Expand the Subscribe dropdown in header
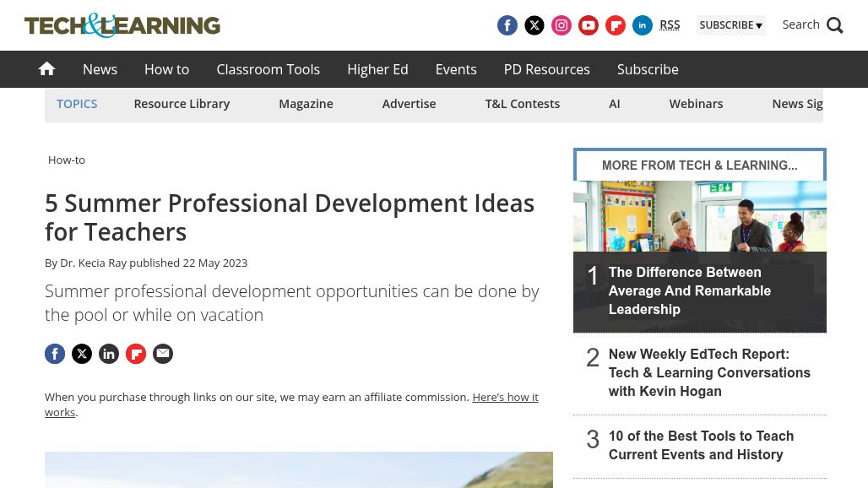Image resolution: width=868 pixels, height=488 pixels. pyautogui.click(x=730, y=25)
